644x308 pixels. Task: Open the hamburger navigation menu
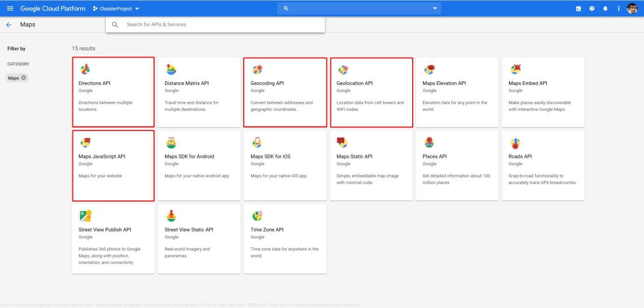coord(9,8)
